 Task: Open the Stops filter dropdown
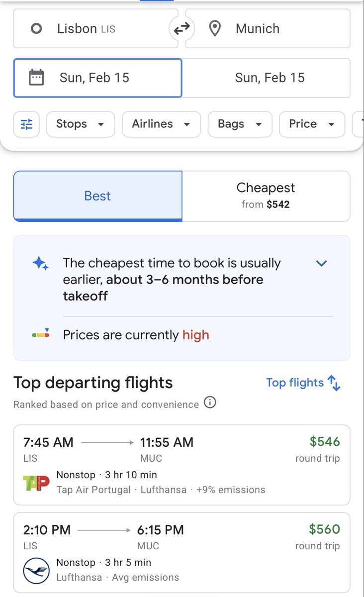click(x=81, y=124)
